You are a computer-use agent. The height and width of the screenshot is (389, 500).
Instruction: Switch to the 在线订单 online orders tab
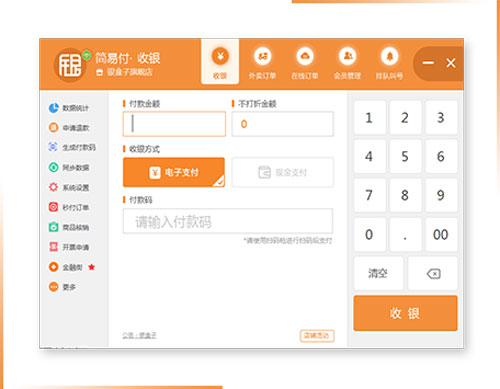pyautogui.click(x=305, y=63)
